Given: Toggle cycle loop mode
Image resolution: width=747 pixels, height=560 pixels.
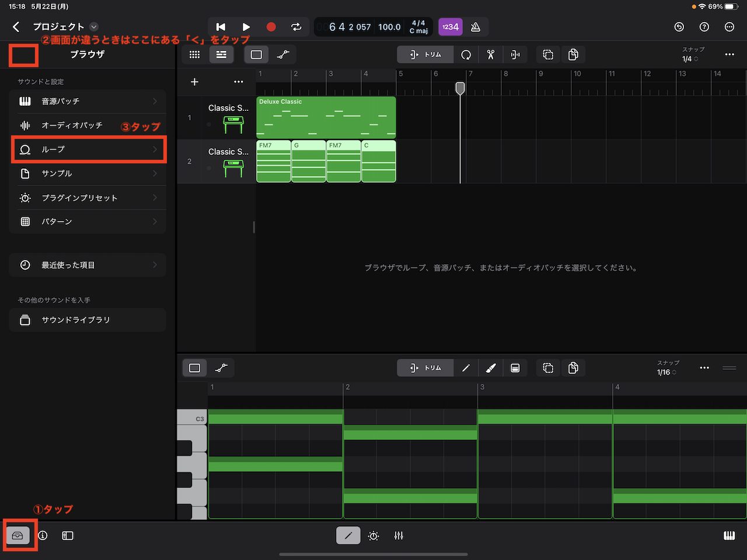Looking at the screenshot, I should (x=296, y=27).
